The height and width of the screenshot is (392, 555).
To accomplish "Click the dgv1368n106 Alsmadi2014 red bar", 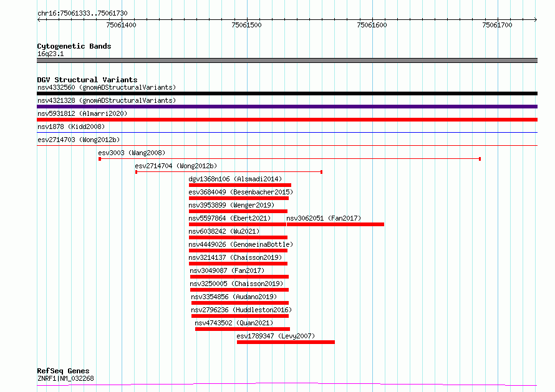I will click(x=240, y=185).
